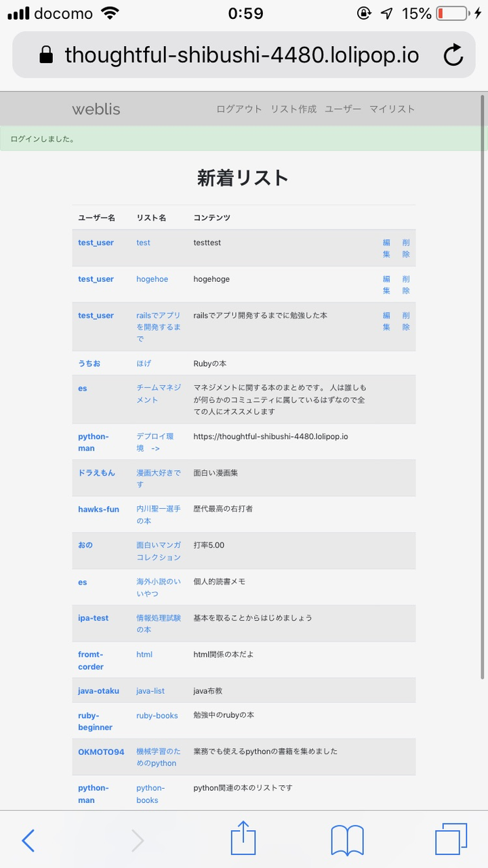Open user es in チームマネジメント row
This screenshot has width=488, height=868.
(83, 388)
